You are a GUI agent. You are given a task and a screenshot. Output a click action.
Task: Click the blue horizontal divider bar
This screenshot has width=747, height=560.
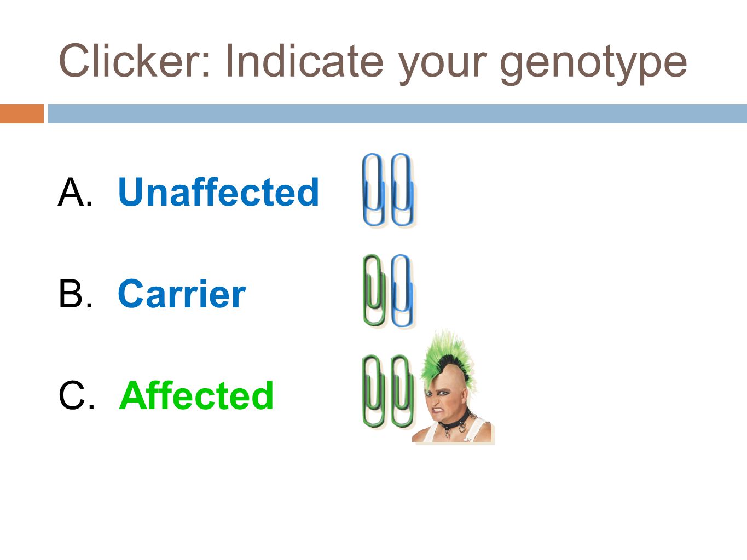[397, 113]
